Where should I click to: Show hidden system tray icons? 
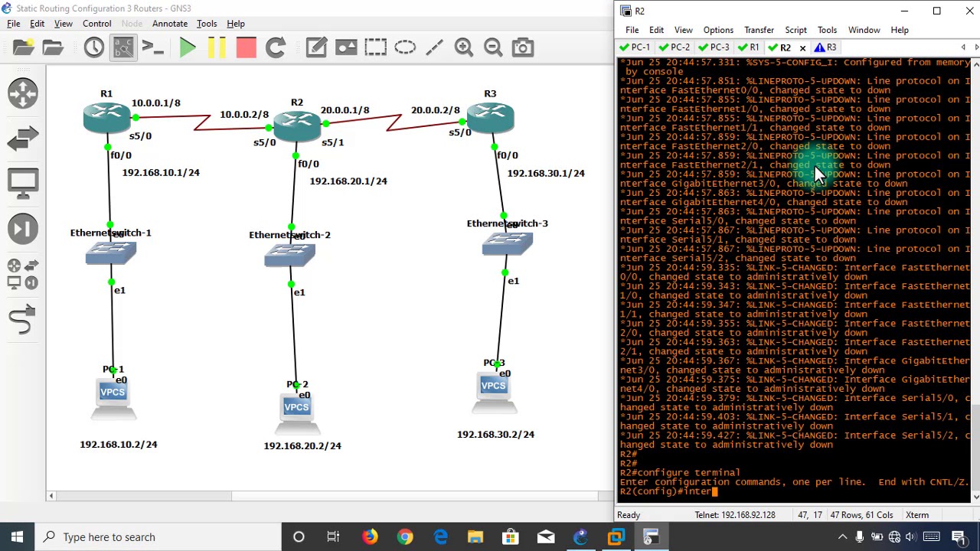point(842,537)
